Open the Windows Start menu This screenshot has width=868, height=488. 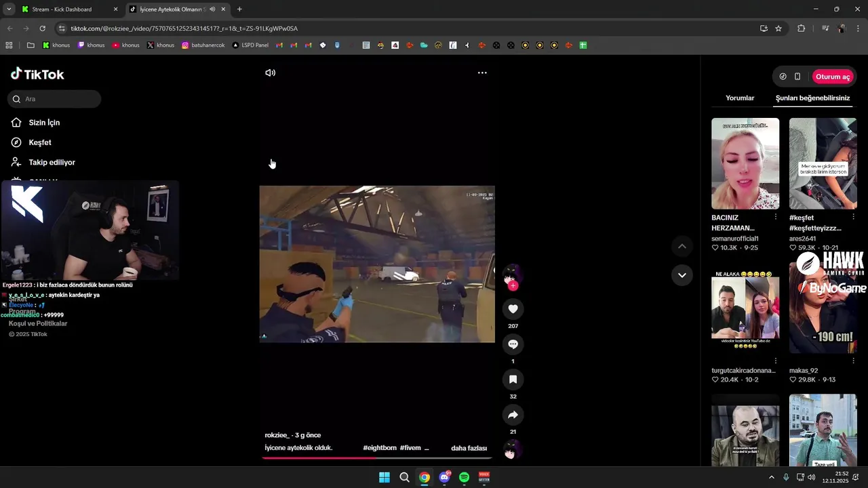pos(384,477)
